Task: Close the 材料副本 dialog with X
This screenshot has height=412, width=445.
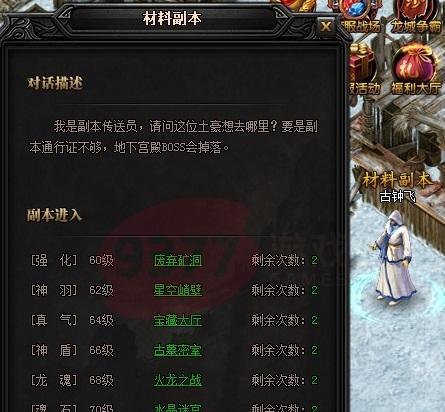Action: coord(326,26)
